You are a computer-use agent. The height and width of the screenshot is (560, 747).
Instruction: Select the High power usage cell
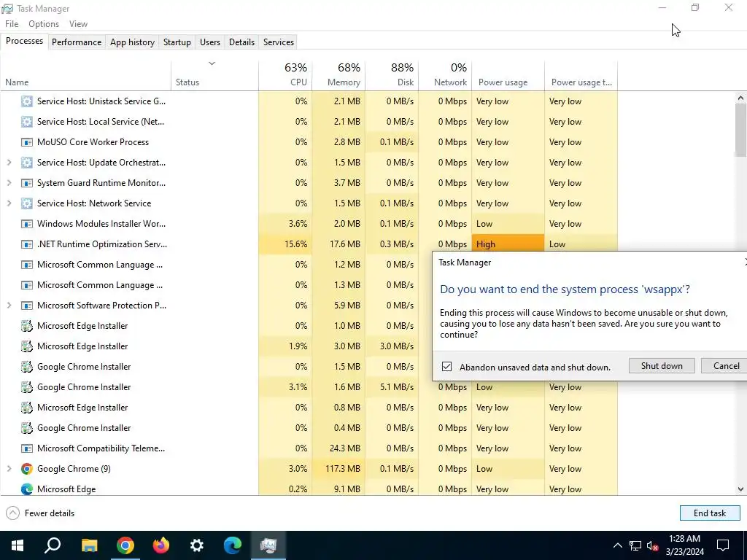click(508, 244)
